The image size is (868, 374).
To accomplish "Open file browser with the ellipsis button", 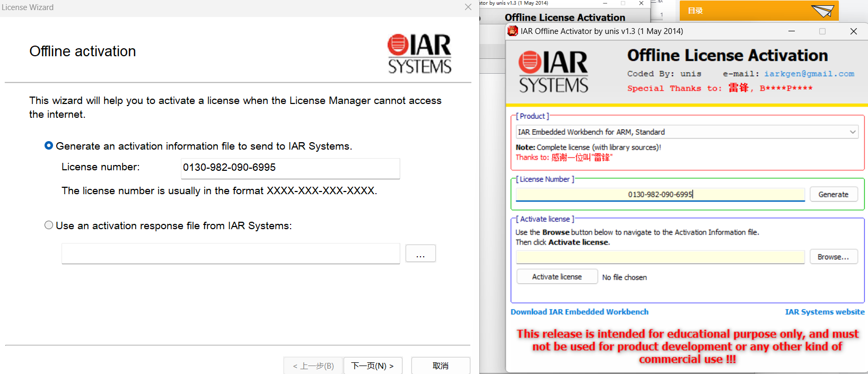I will 420,254.
